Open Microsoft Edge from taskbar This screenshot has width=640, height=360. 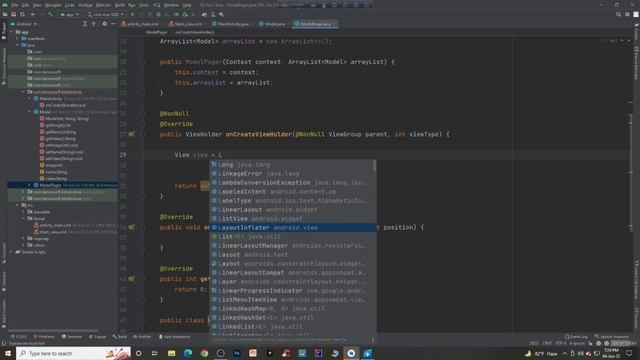click(188, 353)
